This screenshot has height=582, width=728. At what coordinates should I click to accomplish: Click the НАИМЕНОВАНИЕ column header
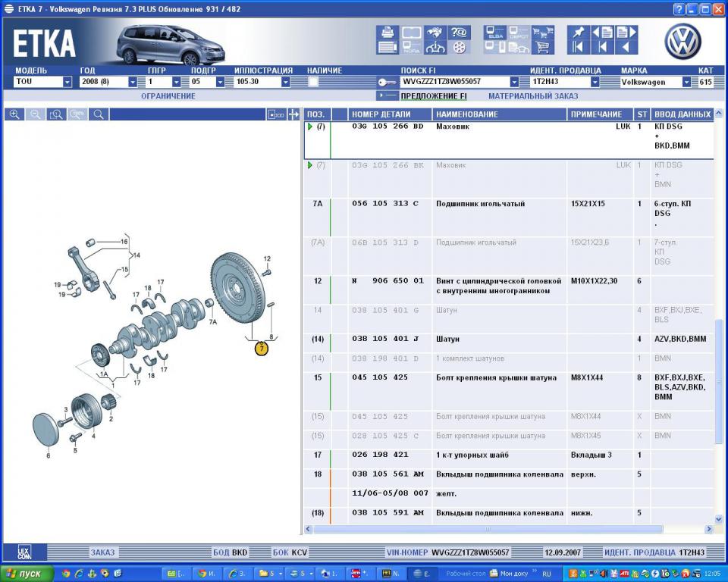coord(499,114)
